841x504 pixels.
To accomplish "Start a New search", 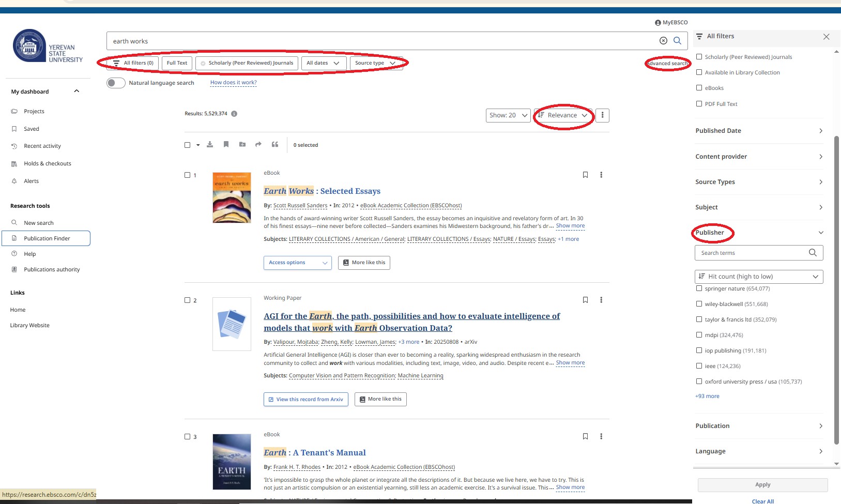I will [39, 223].
